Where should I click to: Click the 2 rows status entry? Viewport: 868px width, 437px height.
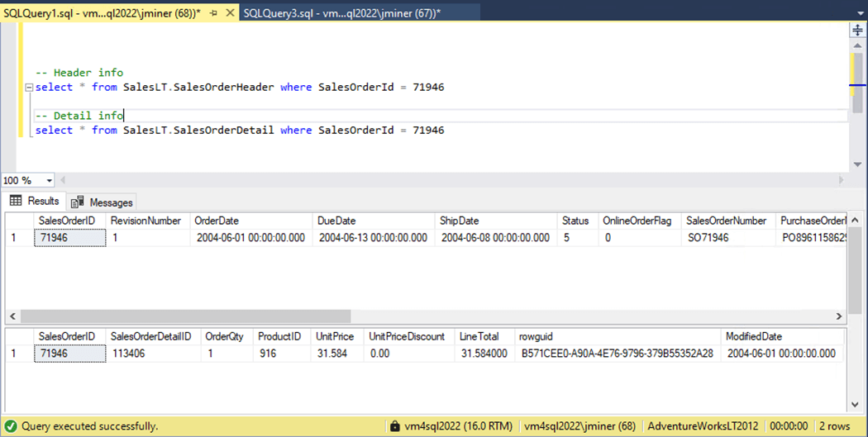[834, 426]
